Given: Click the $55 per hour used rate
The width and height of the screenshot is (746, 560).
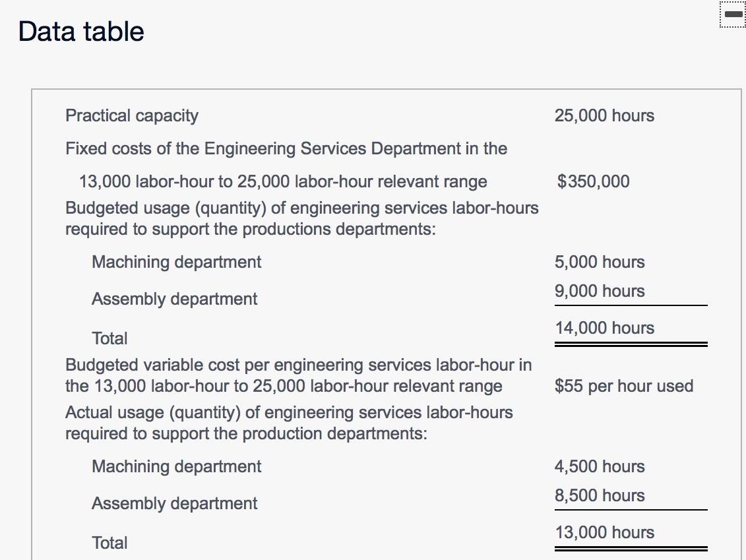Looking at the screenshot, I should 624,386.
